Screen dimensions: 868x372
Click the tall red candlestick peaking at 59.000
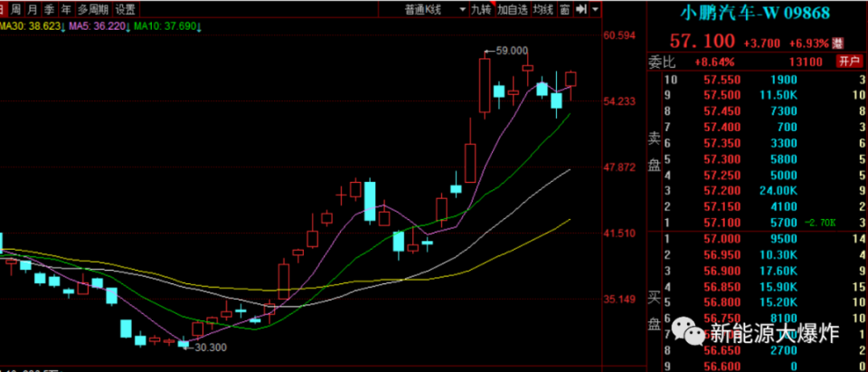485,85
